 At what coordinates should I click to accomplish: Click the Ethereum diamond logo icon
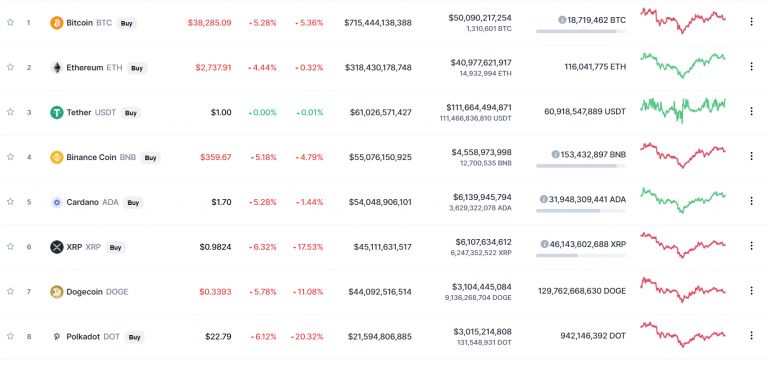[x=57, y=68]
